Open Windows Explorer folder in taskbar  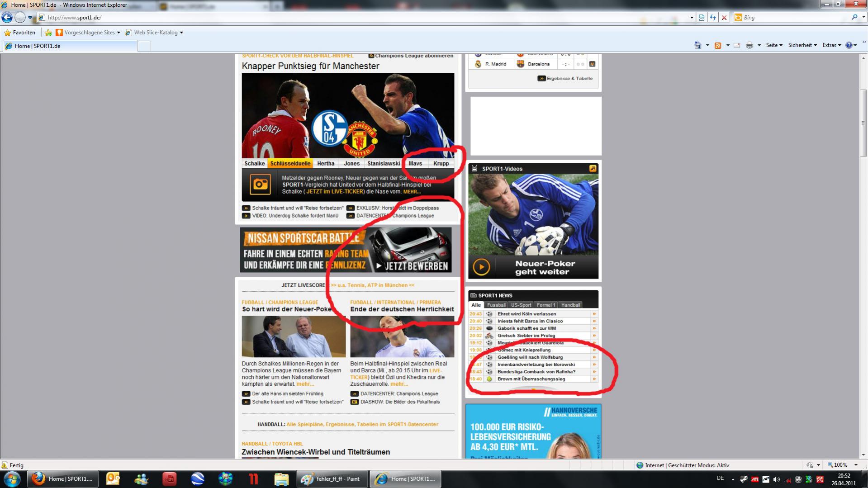coord(281,479)
